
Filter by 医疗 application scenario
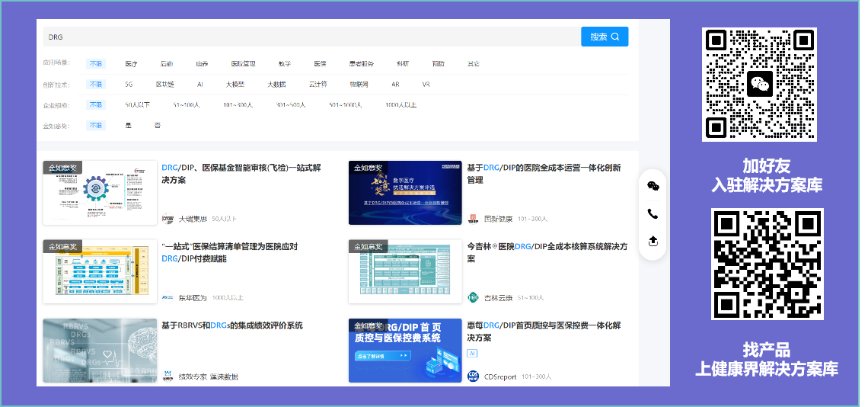tap(131, 64)
